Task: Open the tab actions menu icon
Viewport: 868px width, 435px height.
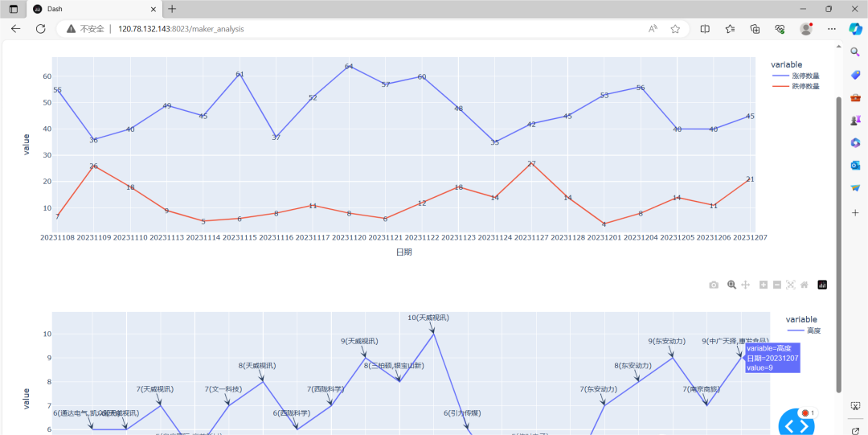Action: tap(14, 9)
